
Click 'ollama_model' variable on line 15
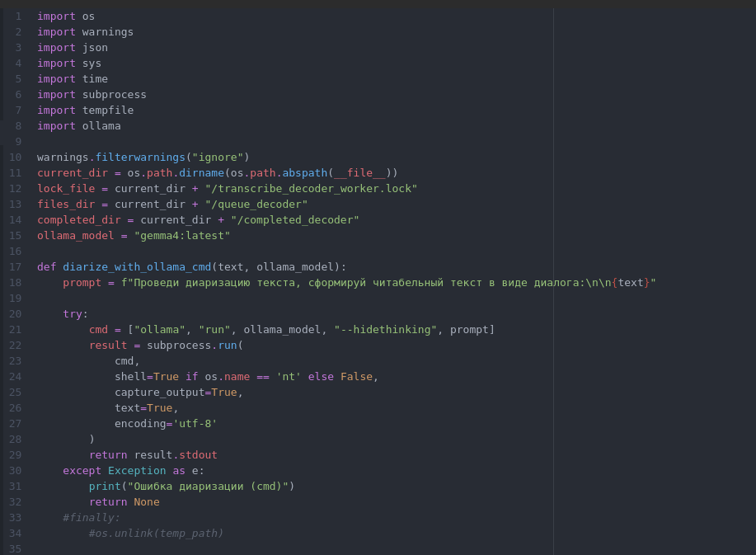pos(76,236)
